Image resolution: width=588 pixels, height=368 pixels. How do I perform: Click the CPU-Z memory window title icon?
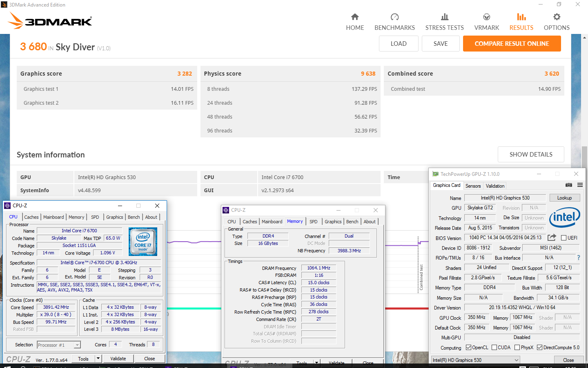click(x=226, y=210)
